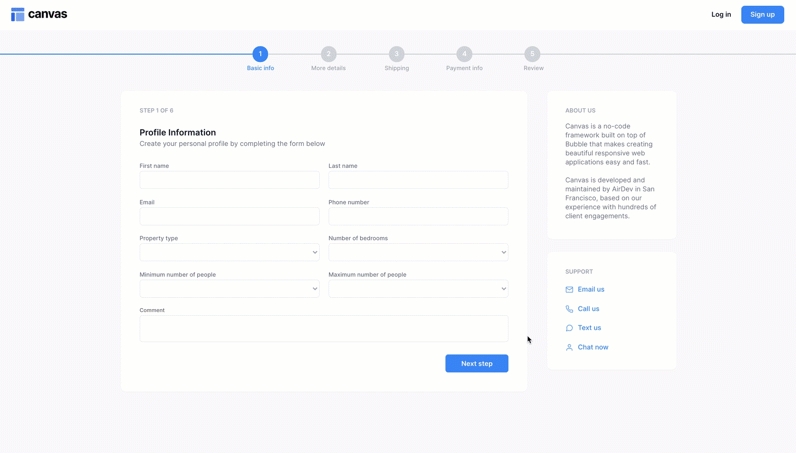The image size is (796, 453).
Task: Click the speech bubble icon beside Text us
Action: pyautogui.click(x=569, y=328)
